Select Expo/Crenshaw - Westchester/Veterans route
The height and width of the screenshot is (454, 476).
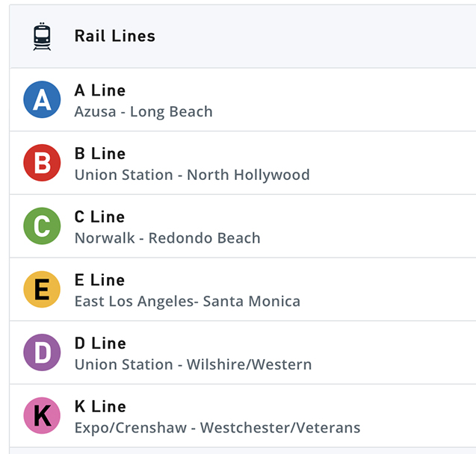[217, 429]
